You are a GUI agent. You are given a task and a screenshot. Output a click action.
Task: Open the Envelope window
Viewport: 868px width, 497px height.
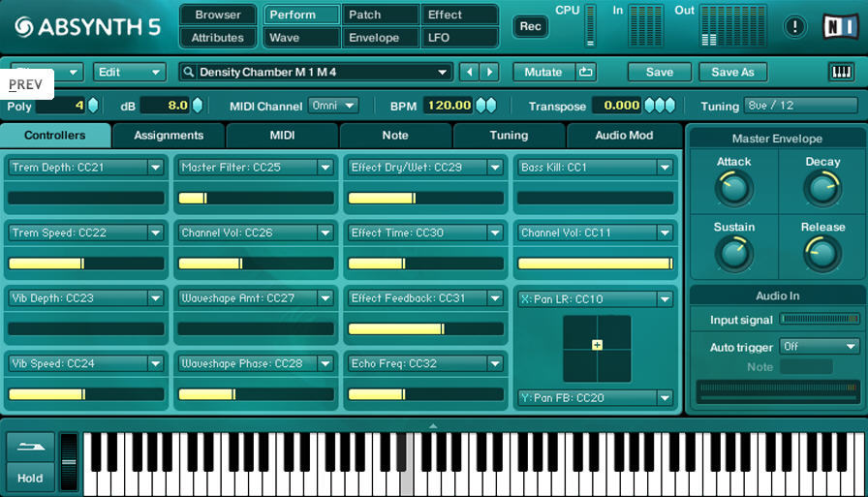click(381, 38)
